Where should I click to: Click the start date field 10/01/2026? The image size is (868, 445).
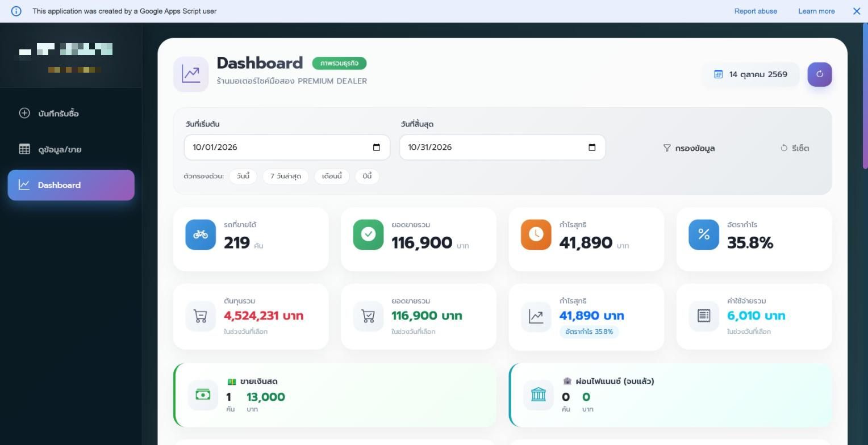(x=287, y=148)
